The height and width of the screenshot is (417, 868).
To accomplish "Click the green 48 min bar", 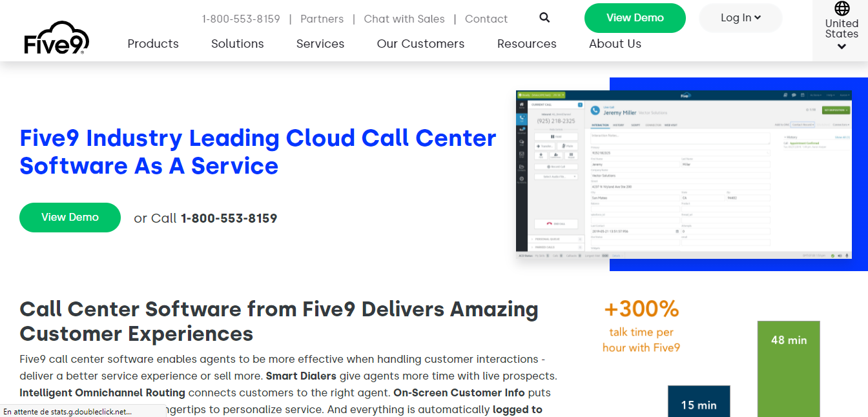I will pos(789,369).
